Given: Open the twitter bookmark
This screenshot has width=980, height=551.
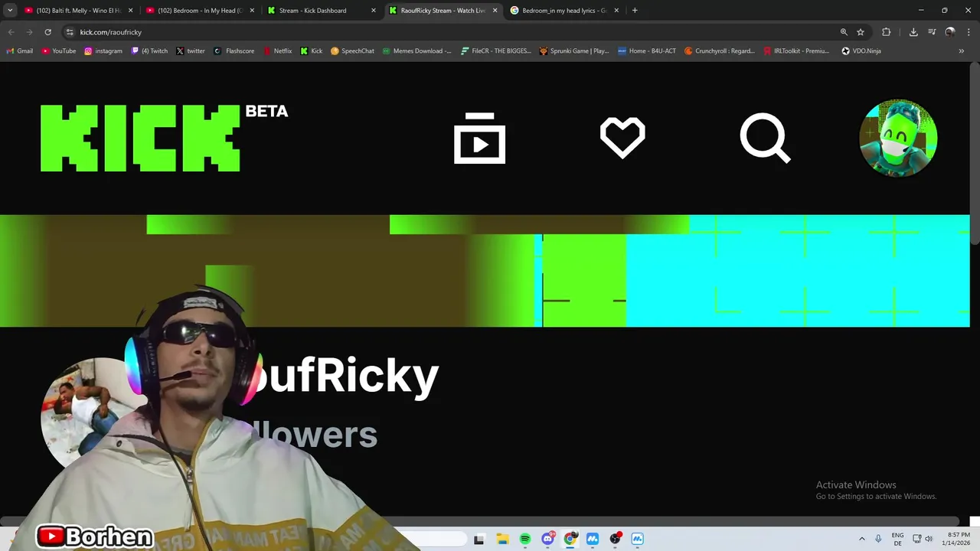Looking at the screenshot, I should click(191, 51).
